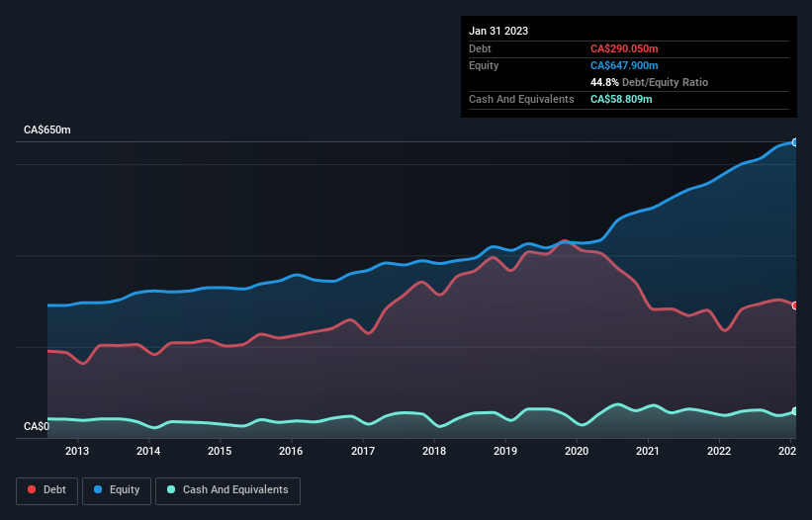Click the blue Equity endpoint marker
Viewport: 812px width, 520px height.
[795, 142]
